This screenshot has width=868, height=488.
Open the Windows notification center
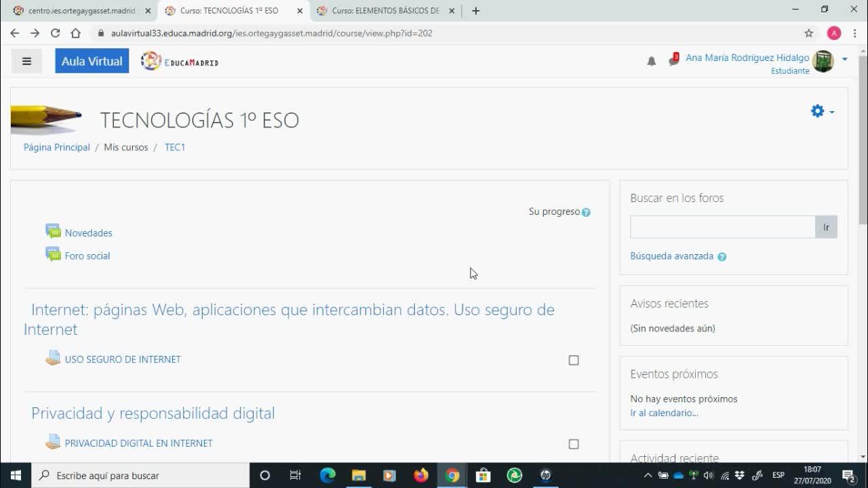tap(848, 475)
